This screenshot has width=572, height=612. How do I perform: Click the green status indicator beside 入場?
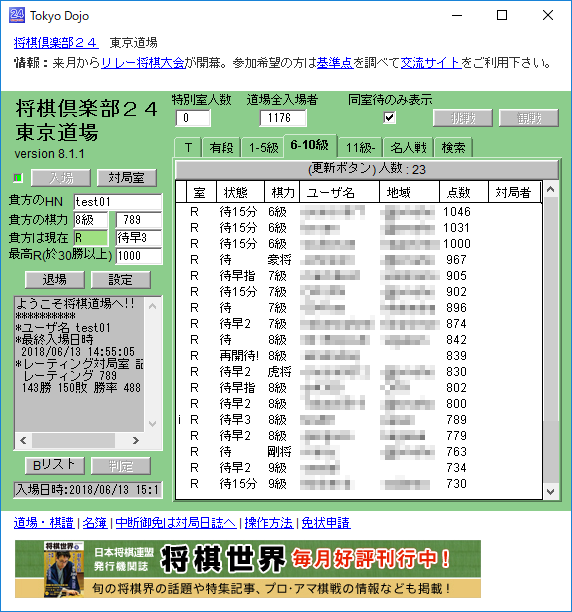click(18, 178)
